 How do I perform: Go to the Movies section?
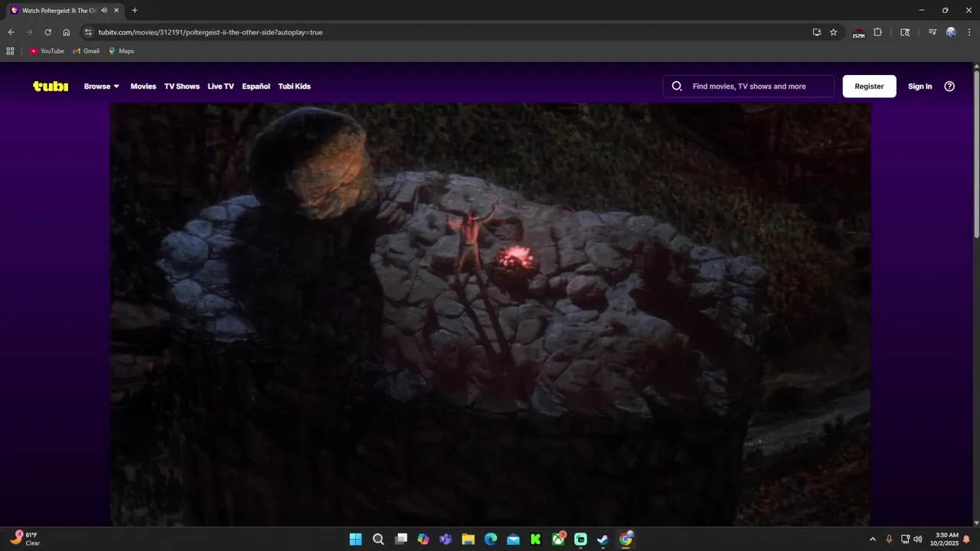143,86
